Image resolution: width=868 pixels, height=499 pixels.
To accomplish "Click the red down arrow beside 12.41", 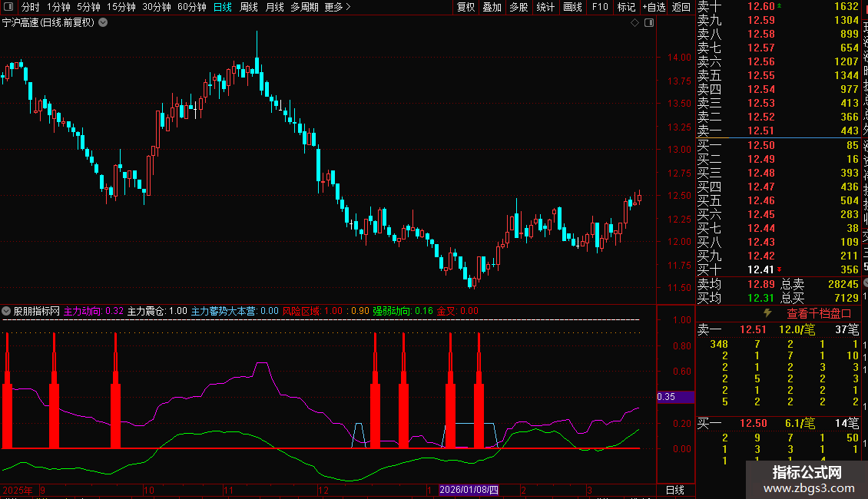I will click(780, 269).
